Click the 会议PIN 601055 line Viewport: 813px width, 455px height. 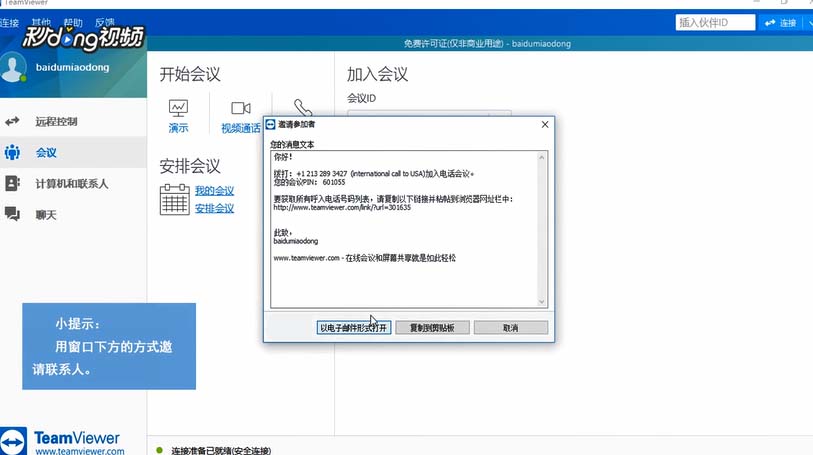pos(310,182)
